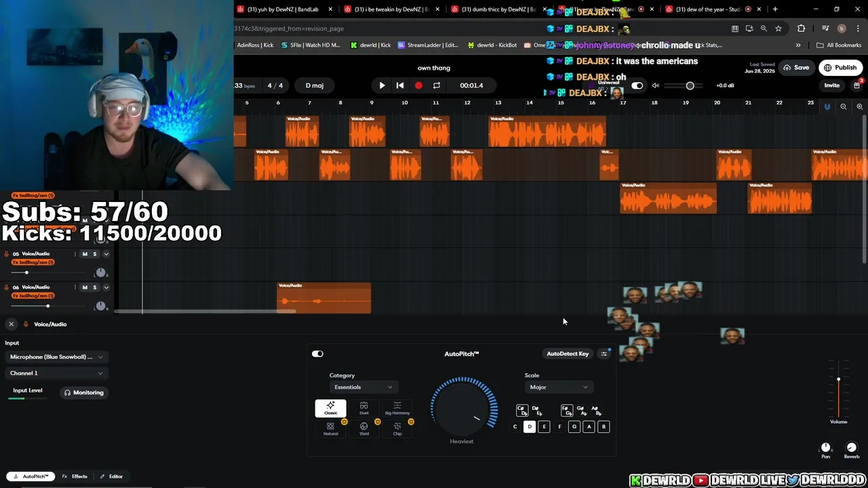
Task: Toggle the F note key
Action: pyautogui.click(x=559, y=426)
